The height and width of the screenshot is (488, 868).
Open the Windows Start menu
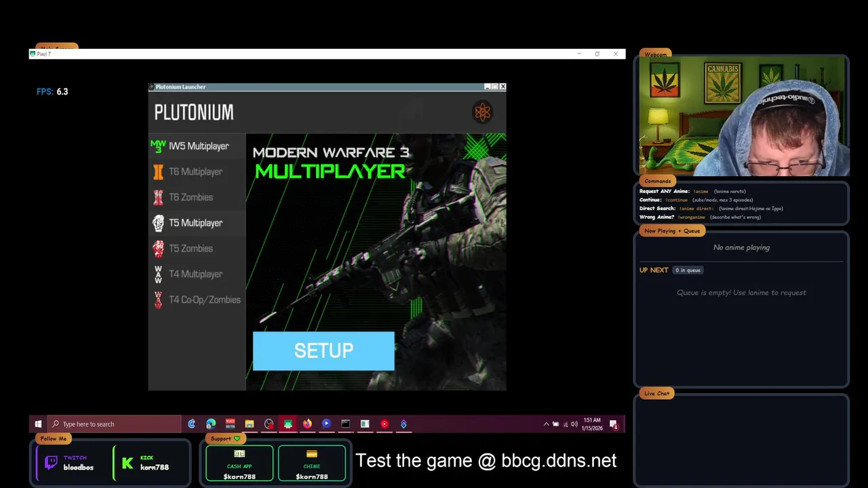point(38,424)
